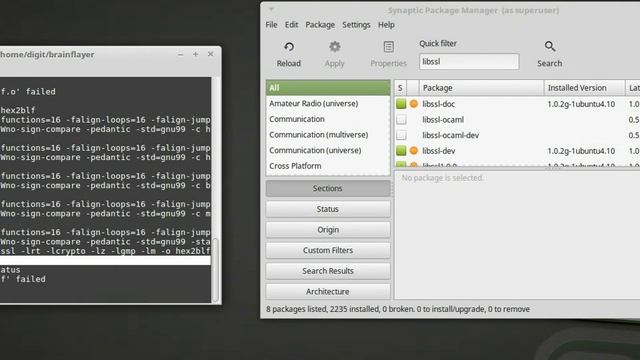Click the Quick filter text field

point(469,62)
